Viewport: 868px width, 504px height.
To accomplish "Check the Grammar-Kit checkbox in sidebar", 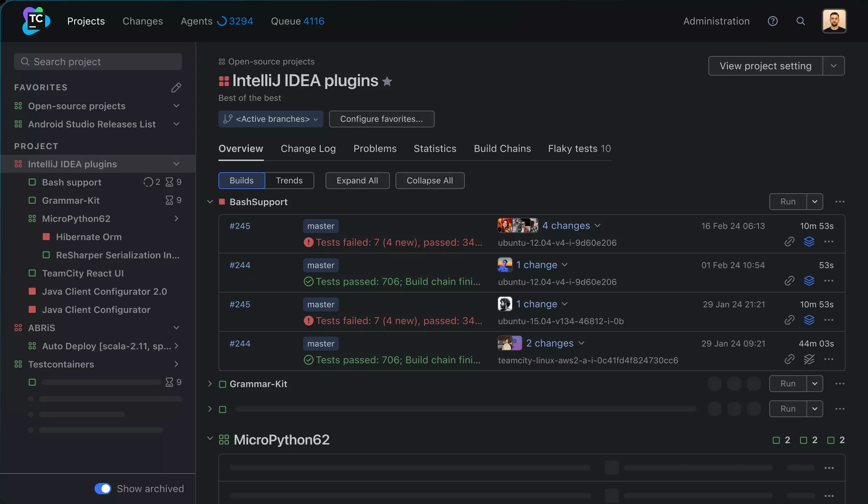I will tap(32, 200).
